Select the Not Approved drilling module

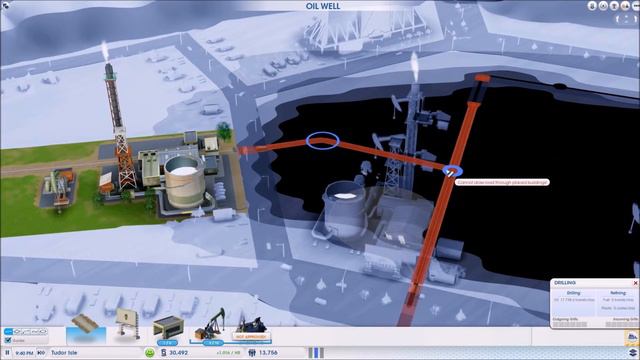[251, 327]
